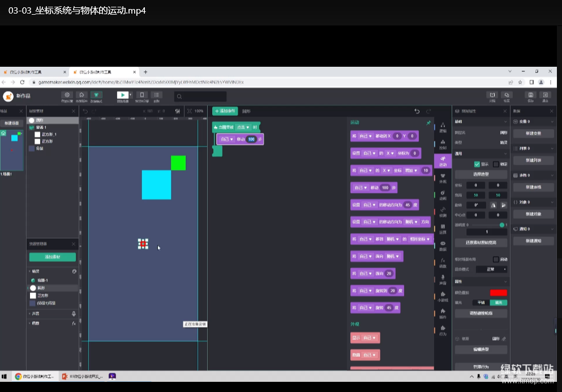This screenshot has height=392, width=562.
Task: Uncheck the 显示 (show) checkbox
Action: click(477, 164)
